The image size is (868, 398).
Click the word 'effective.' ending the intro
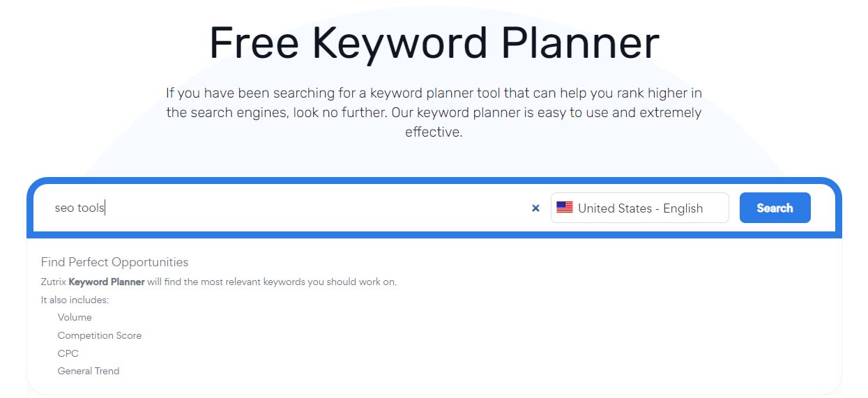[434, 132]
